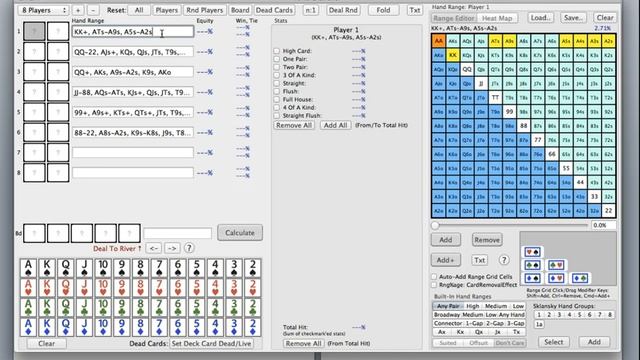The width and height of the screenshot is (640, 360).
Task: Select the diamond-club suit combo icon
Action: (580, 278)
